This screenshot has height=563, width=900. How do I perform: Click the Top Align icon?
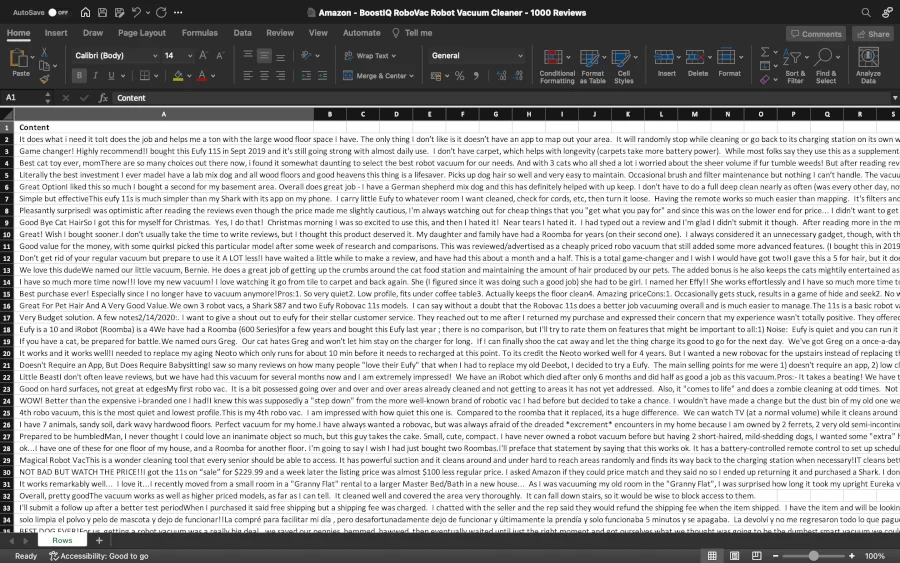[x=248, y=55]
